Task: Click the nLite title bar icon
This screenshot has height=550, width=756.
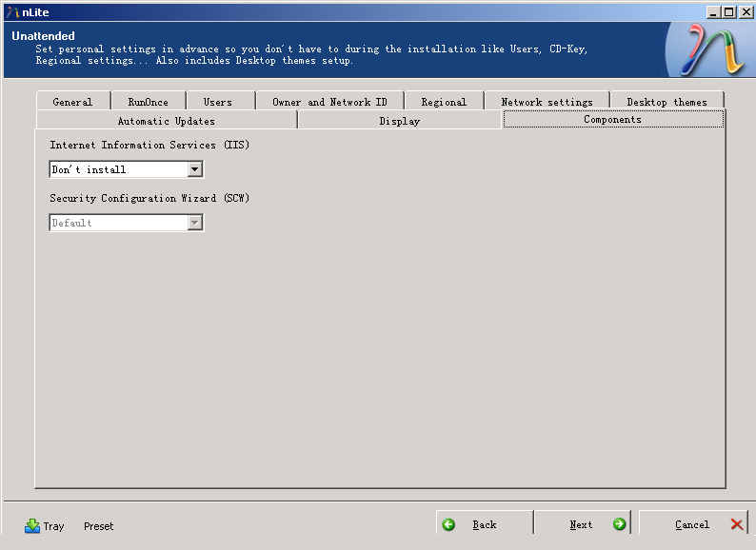Action: point(11,11)
